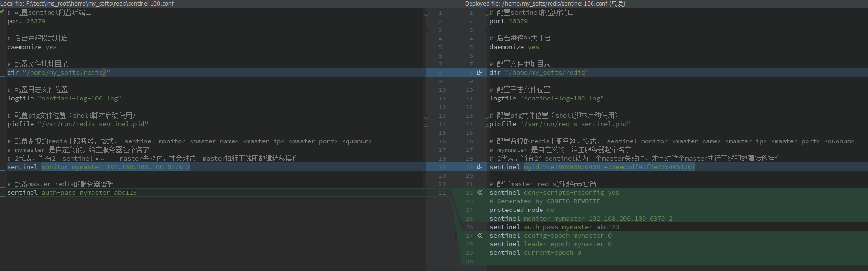Collapse fold marker at line 13 in local file
Viewport: 868px width, 271px height.
tap(426, 116)
